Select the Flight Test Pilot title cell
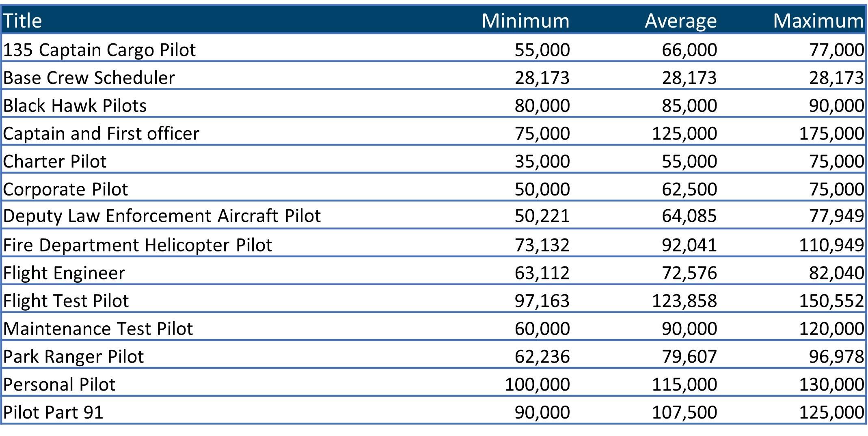The image size is (868, 436). [x=66, y=301]
